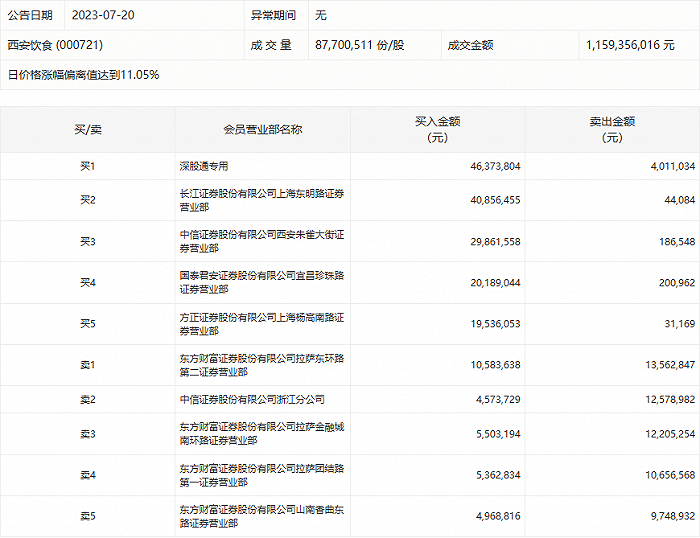Click sell amount 9,748,932

(x=673, y=516)
